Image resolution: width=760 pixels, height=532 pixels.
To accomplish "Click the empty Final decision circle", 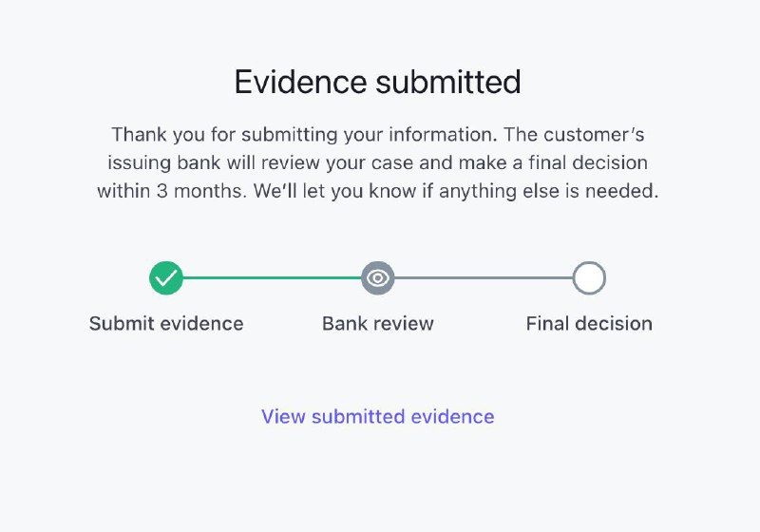I will tap(589, 278).
